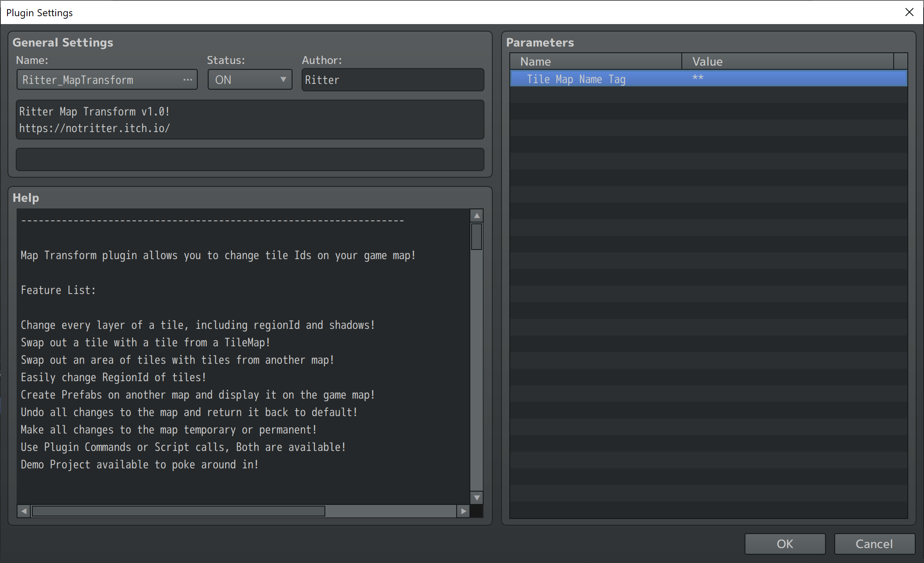Image resolution: width=924 pixels, height=563 pixels.
Task: Click the 'Easily change RegionId of tiles!' line
Action: [x=113, y=377]
